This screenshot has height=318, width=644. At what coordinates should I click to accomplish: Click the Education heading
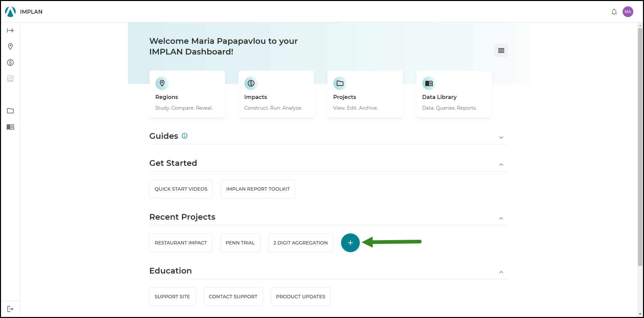tap(171, 271)
